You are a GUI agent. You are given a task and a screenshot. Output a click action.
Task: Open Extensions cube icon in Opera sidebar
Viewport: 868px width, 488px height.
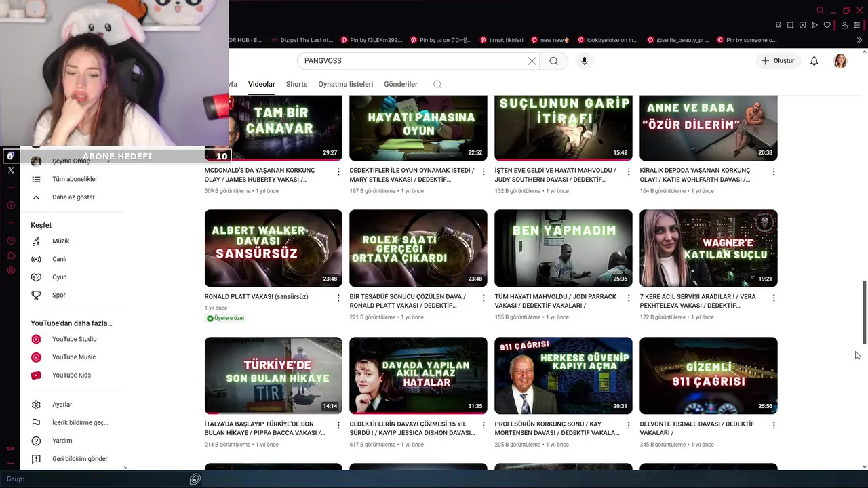pyautogui.click(x=11, y=256)
